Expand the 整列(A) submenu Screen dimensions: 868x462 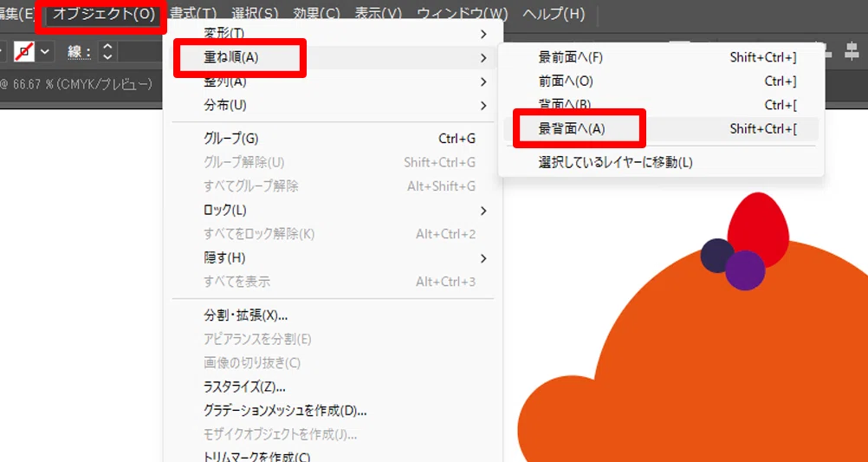(333, 81)
